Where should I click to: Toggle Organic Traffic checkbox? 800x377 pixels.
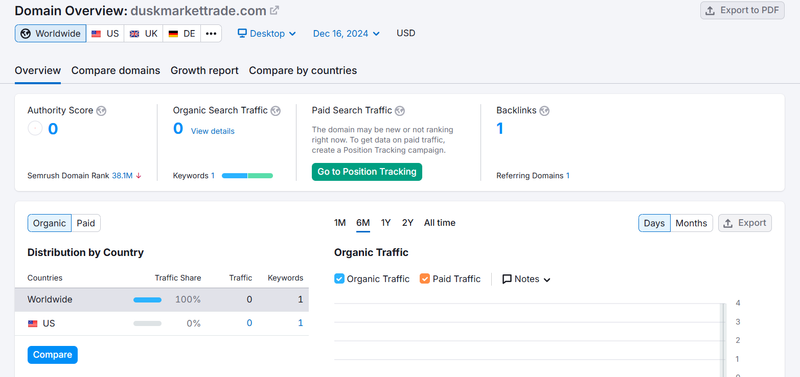pyautogui.click(x=339, y=279)
